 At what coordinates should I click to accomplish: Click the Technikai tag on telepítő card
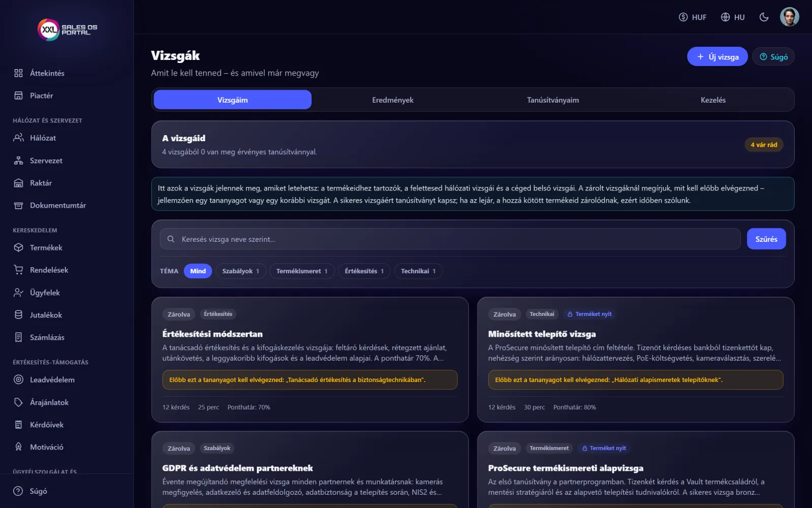542,314
